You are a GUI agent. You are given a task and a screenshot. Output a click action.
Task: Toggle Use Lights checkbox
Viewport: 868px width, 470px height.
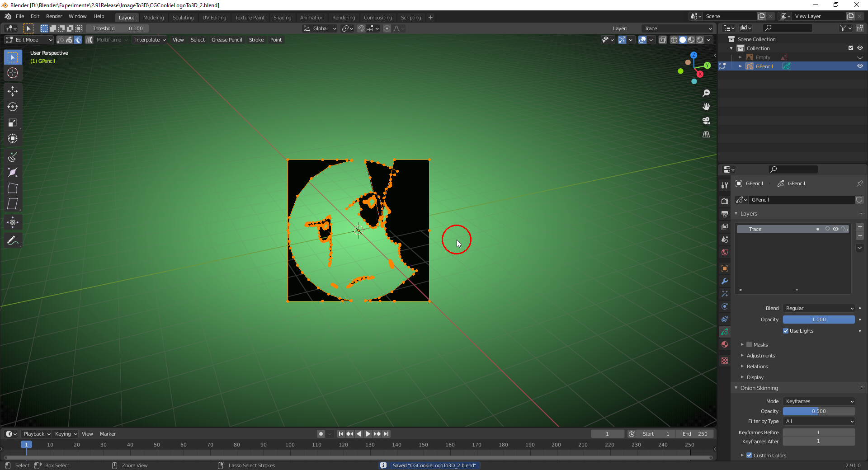[x=786, y=331]
